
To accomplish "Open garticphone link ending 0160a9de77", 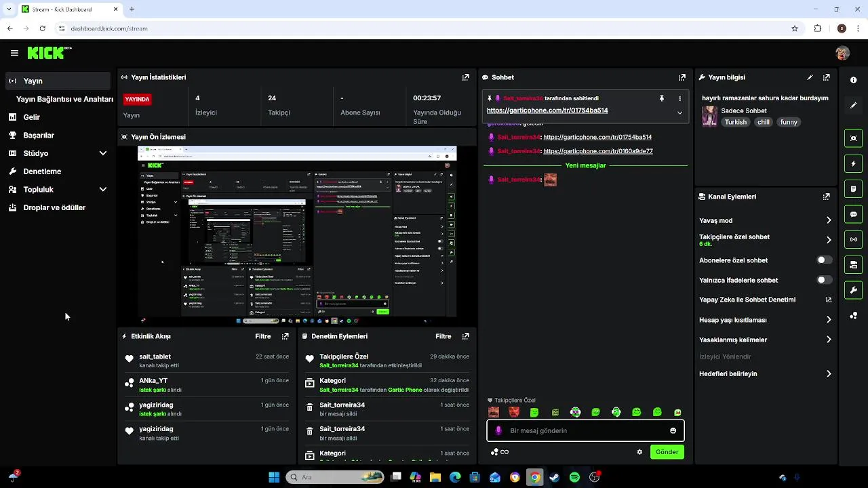I will pyautogui.click(x=598, y=151).
